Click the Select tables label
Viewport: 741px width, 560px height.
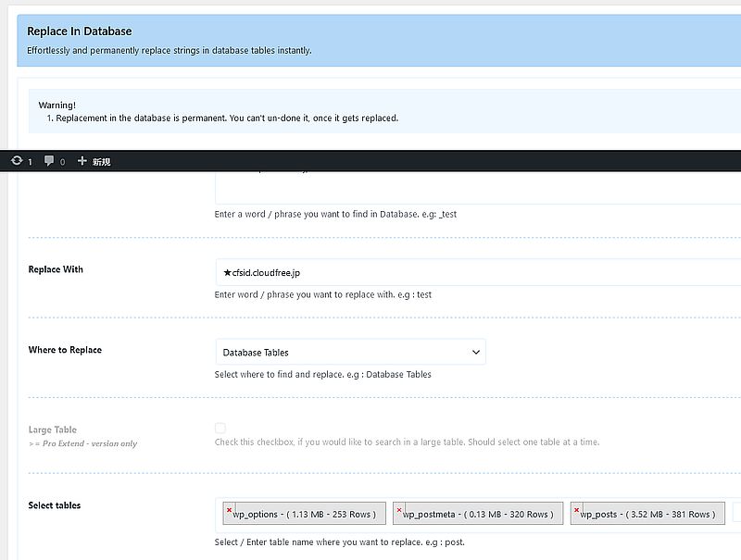coord(55,505)
